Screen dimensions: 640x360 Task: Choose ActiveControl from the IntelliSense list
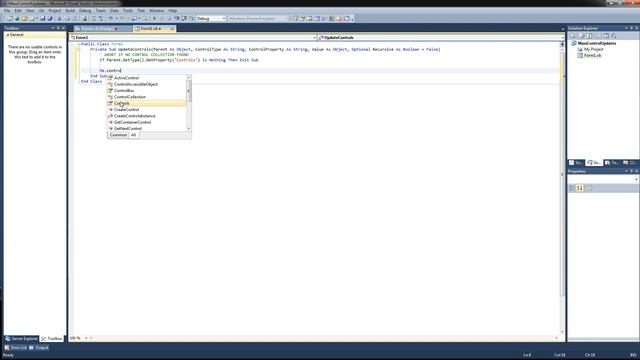tap(127, 78)
